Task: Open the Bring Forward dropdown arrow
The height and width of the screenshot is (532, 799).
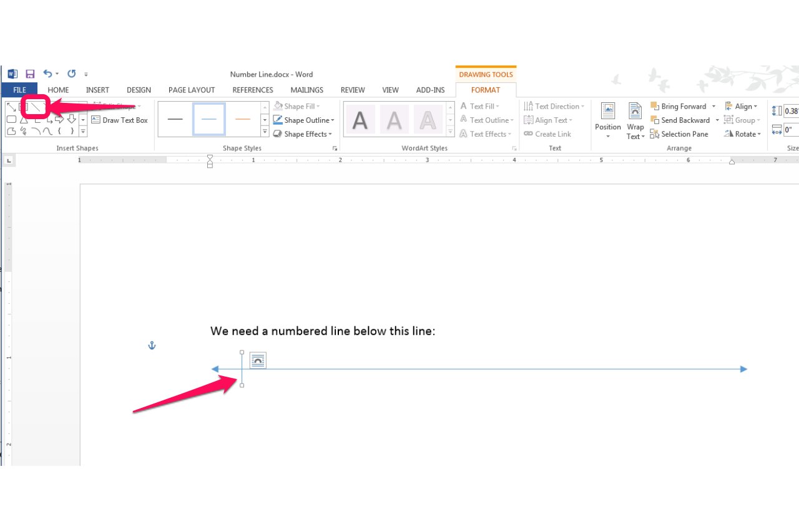Action: click(714, 106)
